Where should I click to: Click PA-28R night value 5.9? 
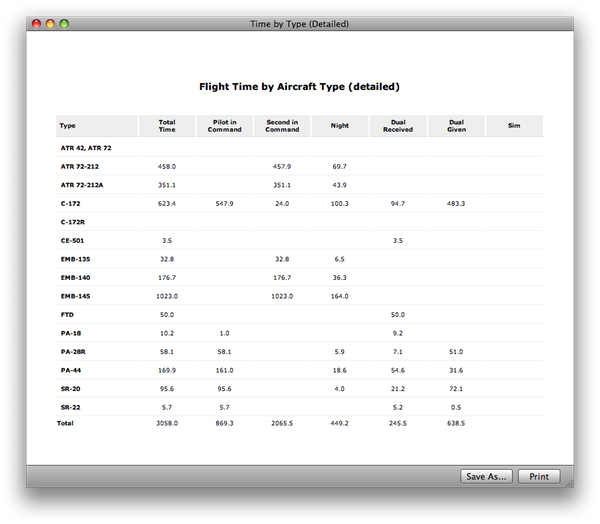pyautogui.click(x=339, y=352)
